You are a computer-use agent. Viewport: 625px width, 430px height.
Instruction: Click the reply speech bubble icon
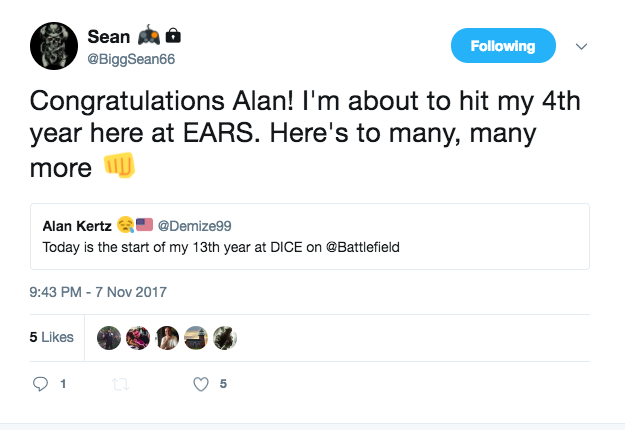(x=41, y=383)
